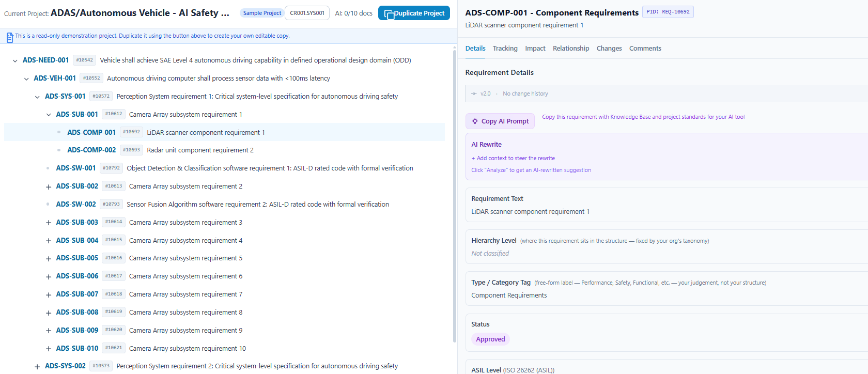Click the ADS-NEED-001 requirement link
This screenshot has width=868, height=374.
(45, 60)
